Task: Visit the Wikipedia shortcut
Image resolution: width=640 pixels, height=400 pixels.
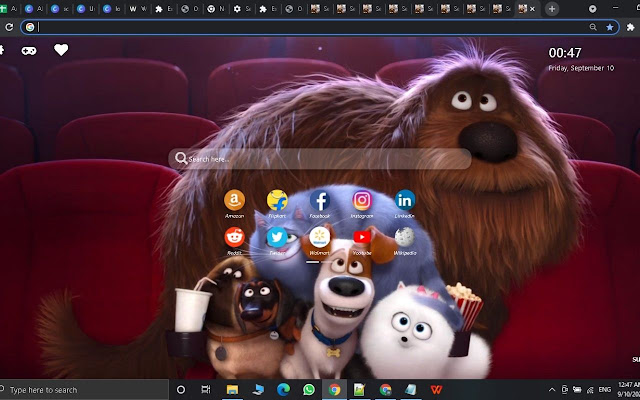Action: tap(405, 237)
